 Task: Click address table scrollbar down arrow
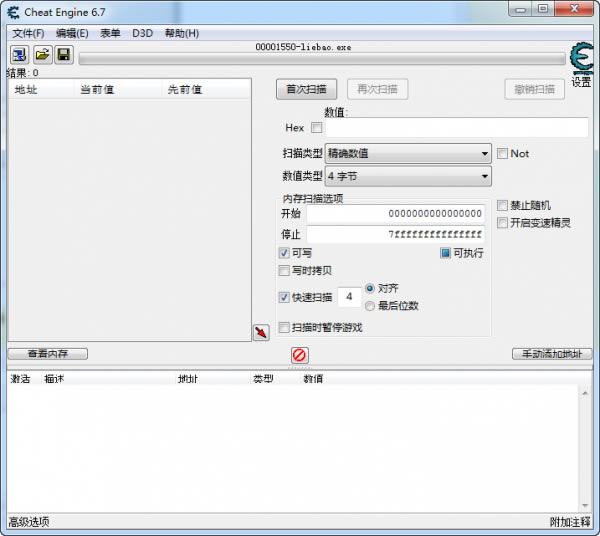point(585,506)
